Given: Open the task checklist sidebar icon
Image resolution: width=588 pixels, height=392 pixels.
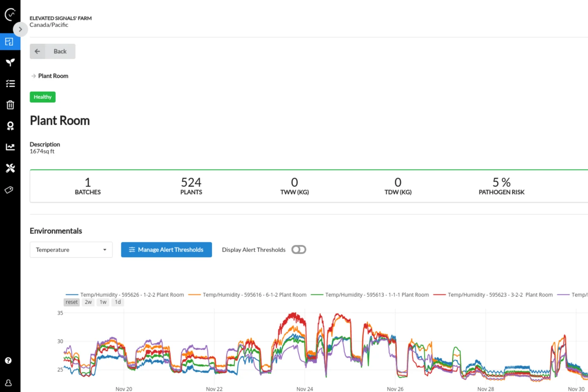Looking at the screenshot, I should [x=10, y=84].
